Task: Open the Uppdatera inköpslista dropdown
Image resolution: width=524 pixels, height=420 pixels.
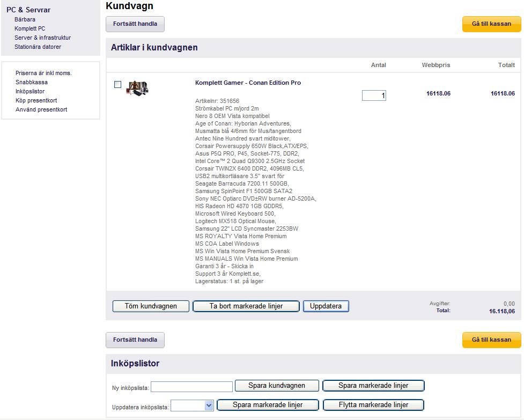Action: click(192, 406)
